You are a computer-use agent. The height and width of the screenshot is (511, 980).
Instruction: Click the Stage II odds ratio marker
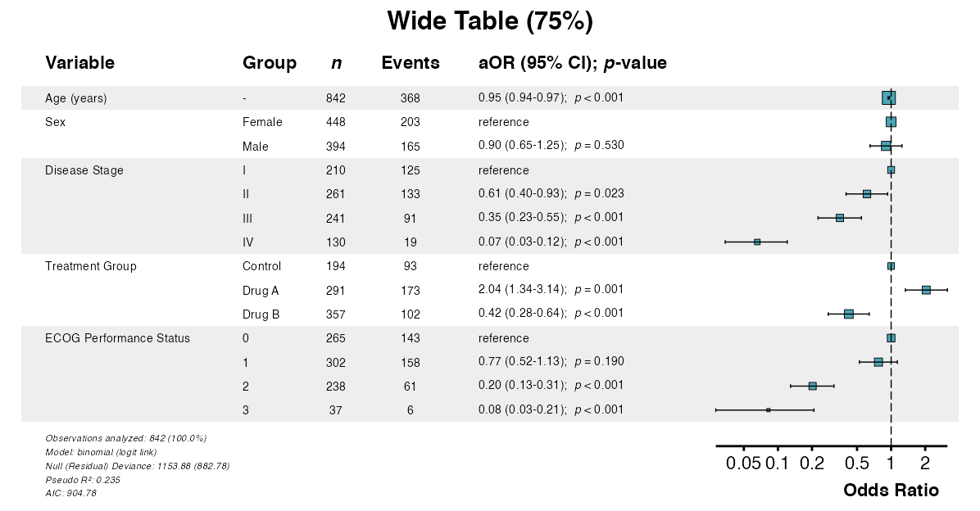tap(867, 194)
